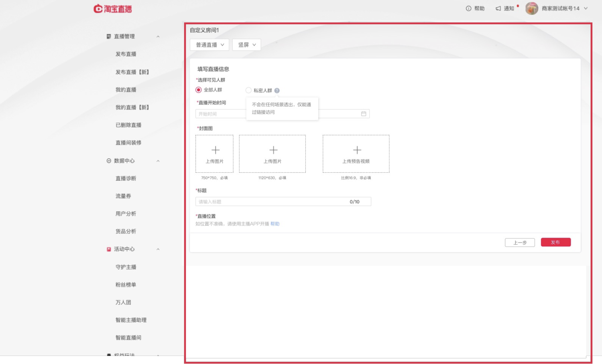The image size is (602, 364).
Task: Click the 直播管理 section icon
Action: [x=109, y=36]
